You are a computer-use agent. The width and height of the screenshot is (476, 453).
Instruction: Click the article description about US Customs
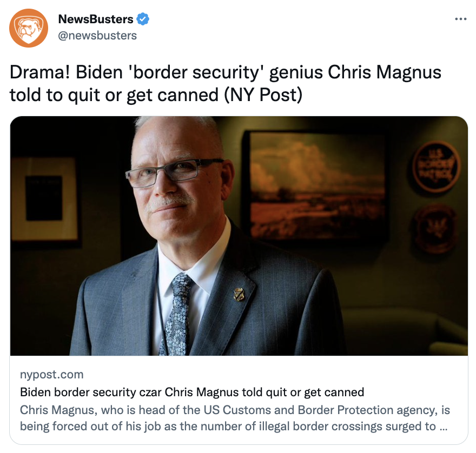point(235,418)
